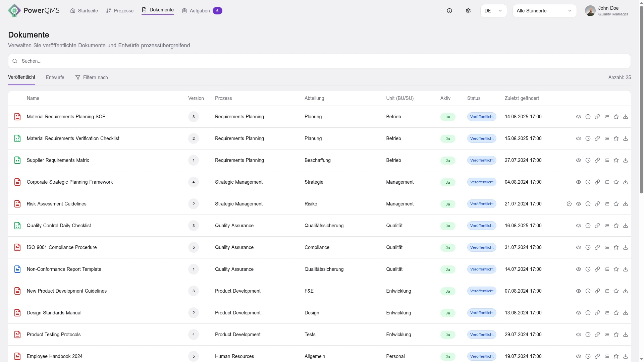
Task: Preview Material Requirements Planning SOP with eye icon
Action: 579,117
